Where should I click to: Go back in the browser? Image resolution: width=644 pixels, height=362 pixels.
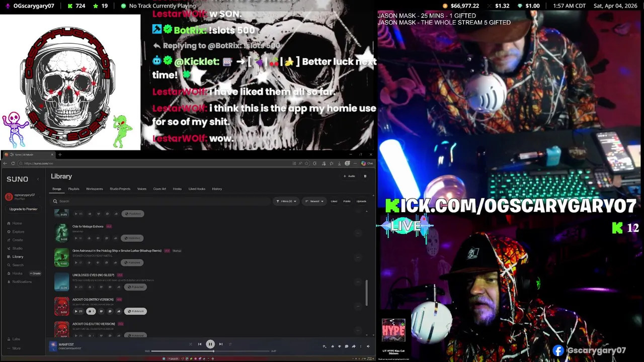(6, 163)
